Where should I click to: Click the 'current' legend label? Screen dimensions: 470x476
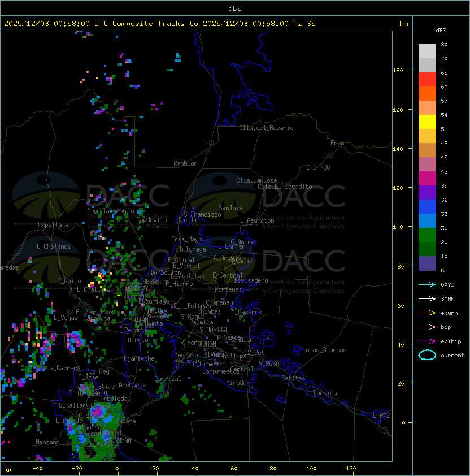tap(452, 356)
